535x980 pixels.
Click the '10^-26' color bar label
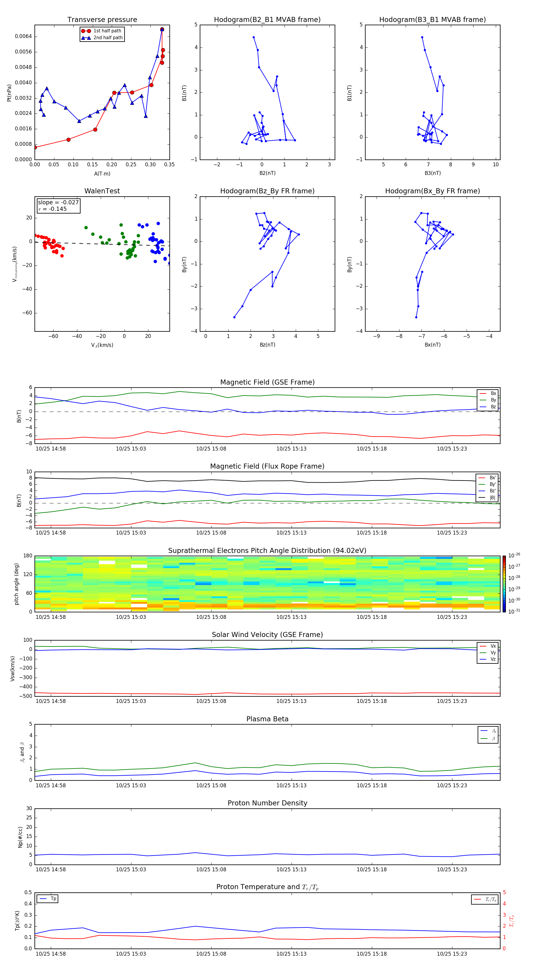pos(514,556)
